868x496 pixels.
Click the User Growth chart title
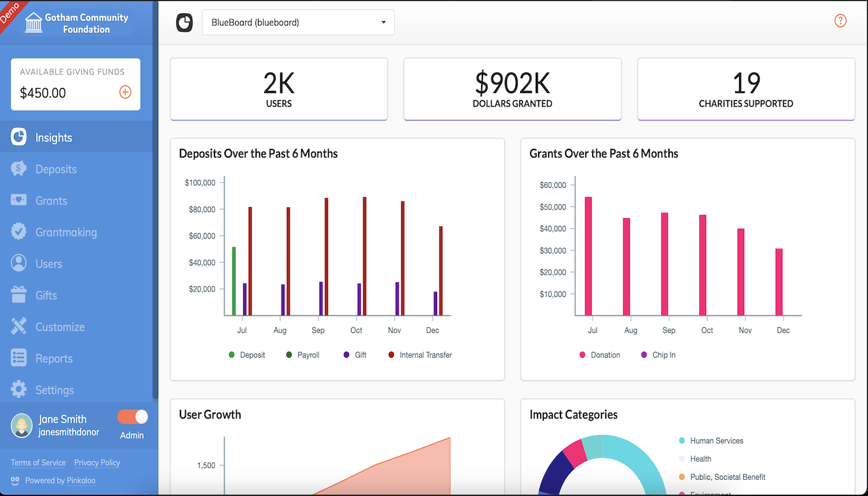click(x=210, y=415)
